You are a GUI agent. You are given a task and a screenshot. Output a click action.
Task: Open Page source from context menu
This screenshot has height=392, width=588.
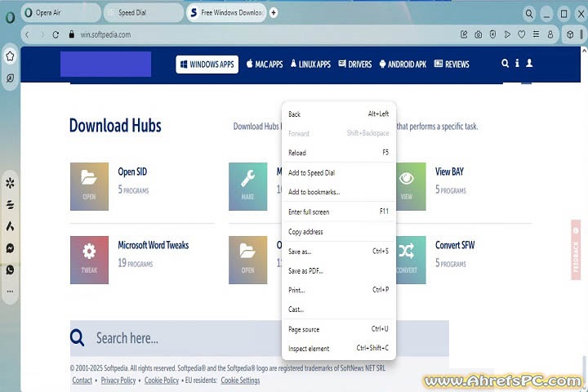point(339,329)
